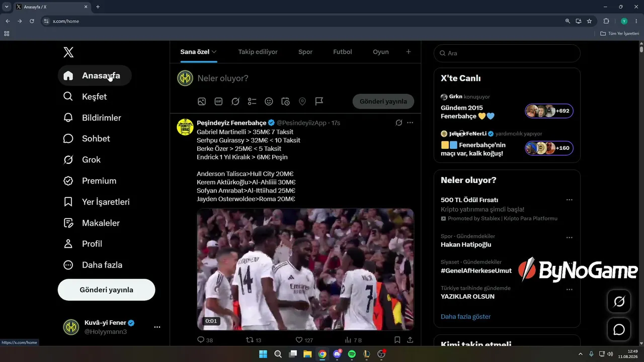View analytics of the post showing 7 B

pyautogui.click(x=353, y=340)
